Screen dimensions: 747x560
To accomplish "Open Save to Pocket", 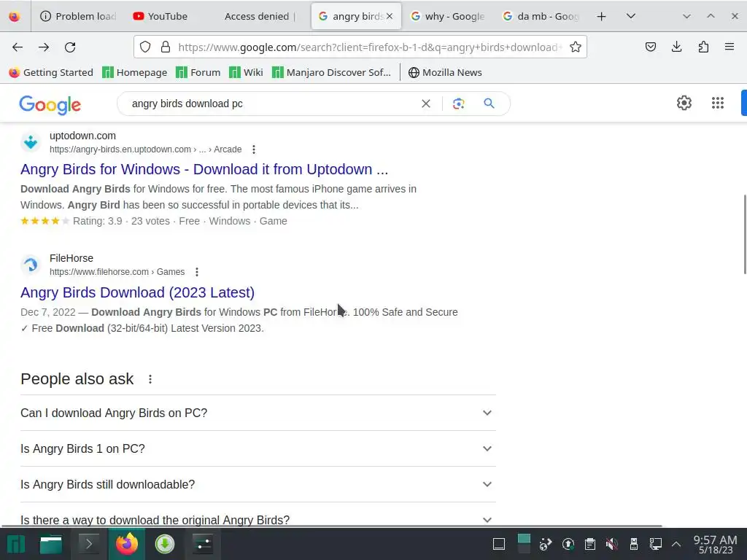I will click(651, 47).
